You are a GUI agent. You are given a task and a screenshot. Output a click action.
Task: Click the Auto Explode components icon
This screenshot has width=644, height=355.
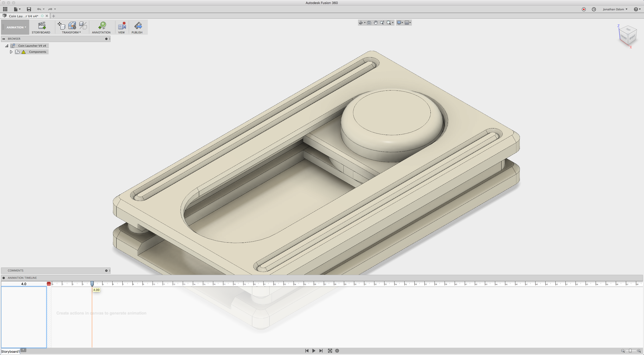(x=72, y=25)
